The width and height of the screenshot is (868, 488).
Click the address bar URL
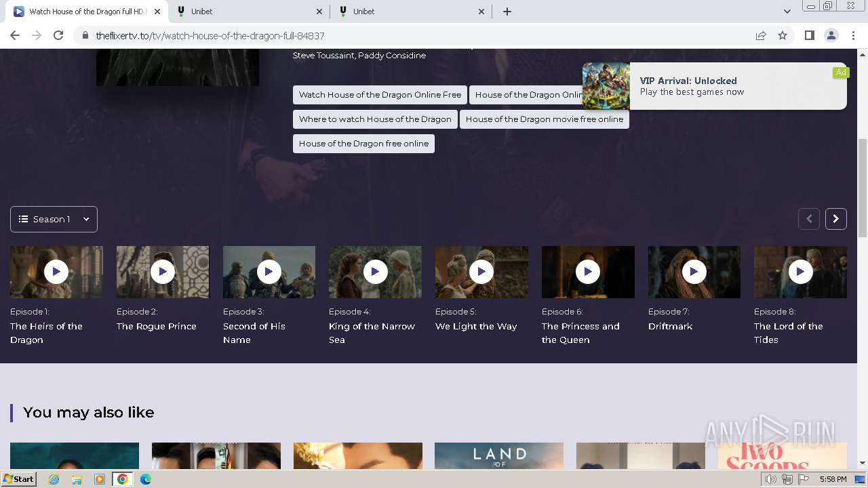pos(210,36)
